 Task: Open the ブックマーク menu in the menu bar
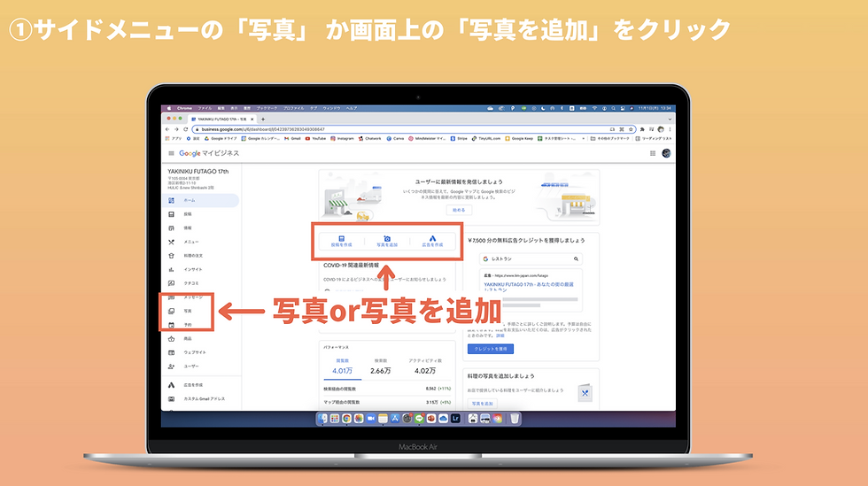click(267, 109)
